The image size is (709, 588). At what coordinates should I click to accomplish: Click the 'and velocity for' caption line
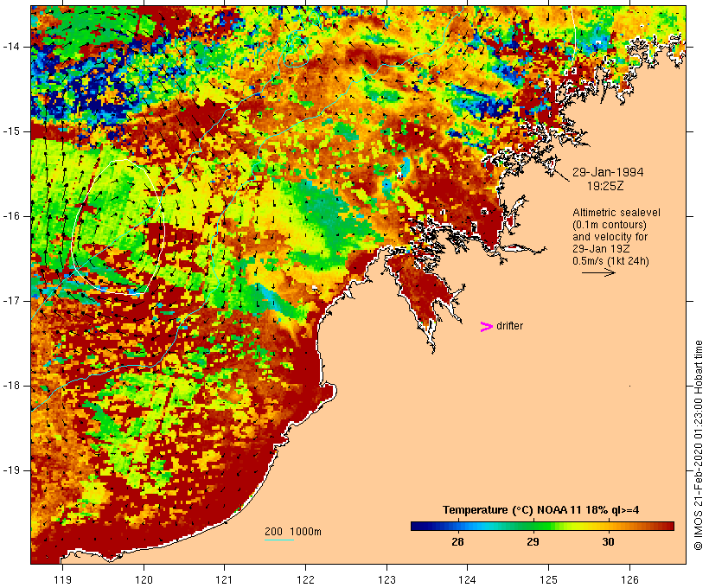[x=610, y=237]
